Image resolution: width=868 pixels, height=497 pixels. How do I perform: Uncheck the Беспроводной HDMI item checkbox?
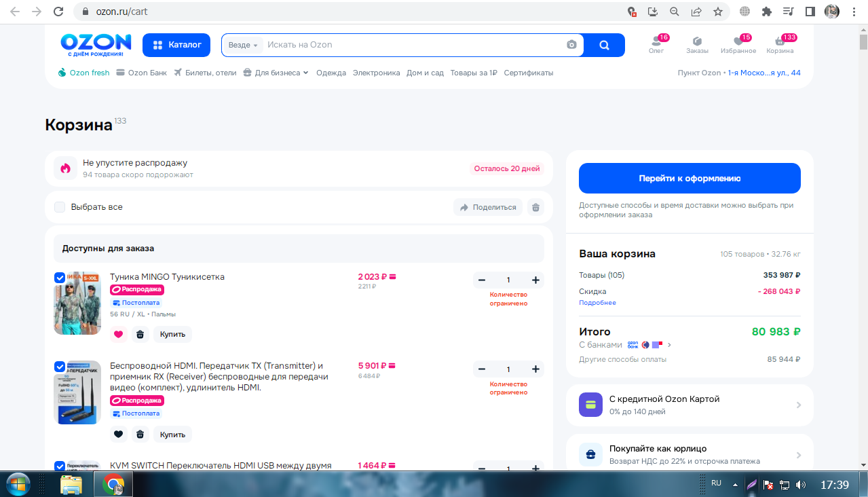[60, 367]
